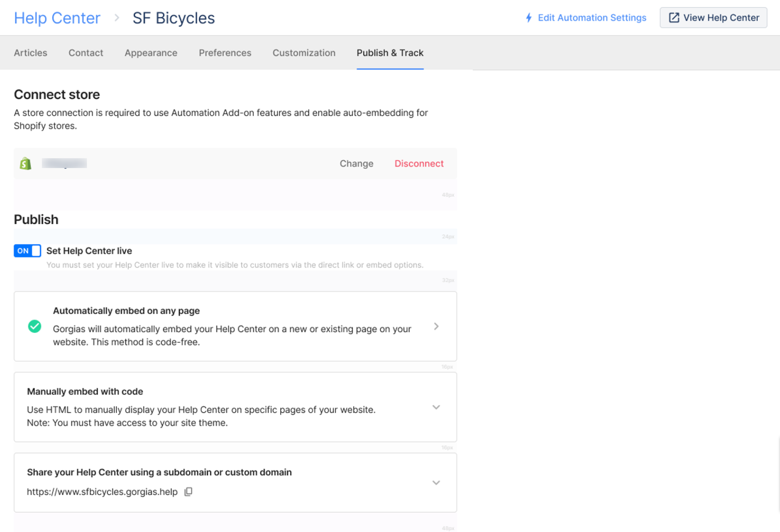This screenshot has width=780, height=532.
Task: Expand Manually embed with code section
Action: tap(436, 407)
